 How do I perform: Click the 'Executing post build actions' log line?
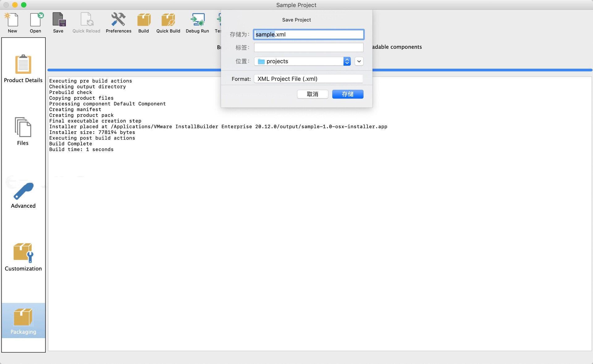[92, 138]
